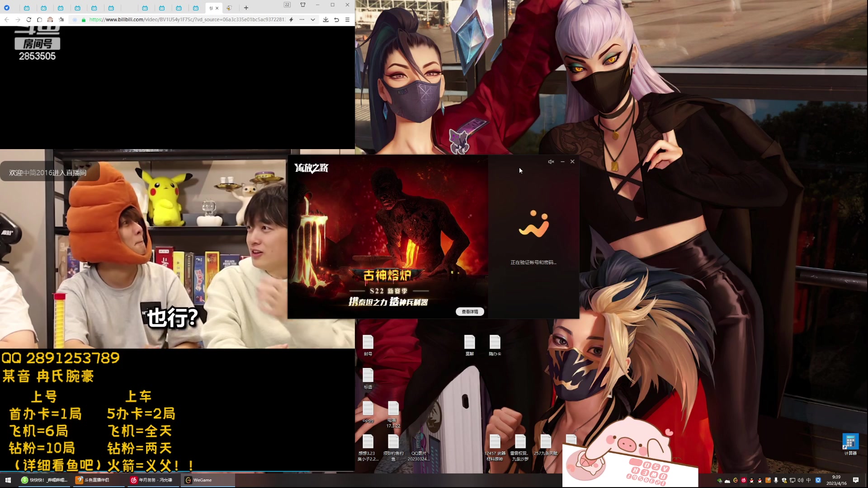Select the 计算器 calculator shortcut
Screen dimensions: 868x488
pyautogui.click(x=850, y=445)
